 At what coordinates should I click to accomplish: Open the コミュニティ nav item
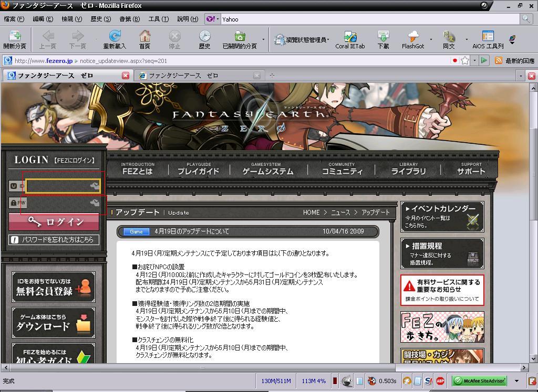coord(342,168)
